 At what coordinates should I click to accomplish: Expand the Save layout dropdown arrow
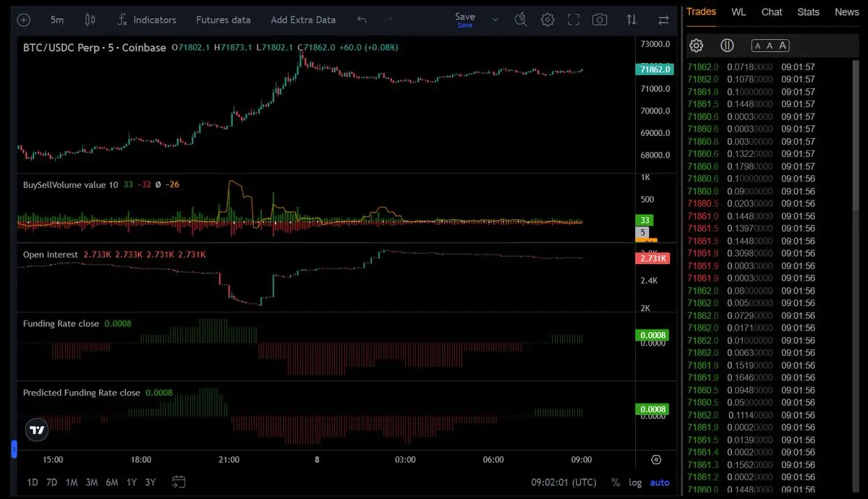coord(495,20)
